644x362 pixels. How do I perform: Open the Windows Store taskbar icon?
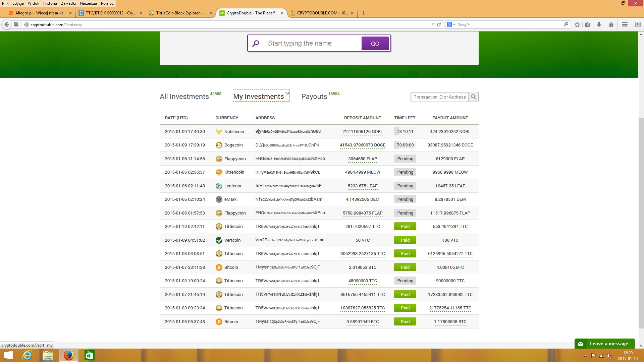coord(90,355)
